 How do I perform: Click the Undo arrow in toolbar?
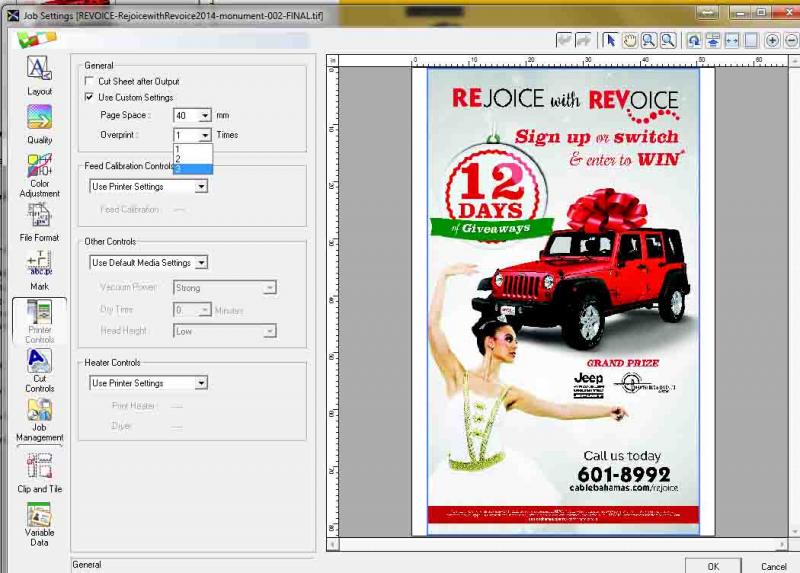coord(564,40)
